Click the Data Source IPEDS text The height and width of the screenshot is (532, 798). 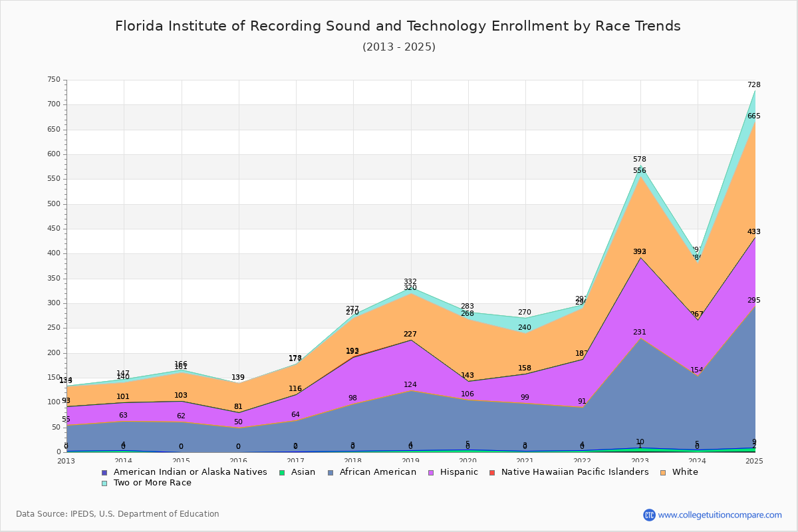pyautogui.click(x=118, y=514)
